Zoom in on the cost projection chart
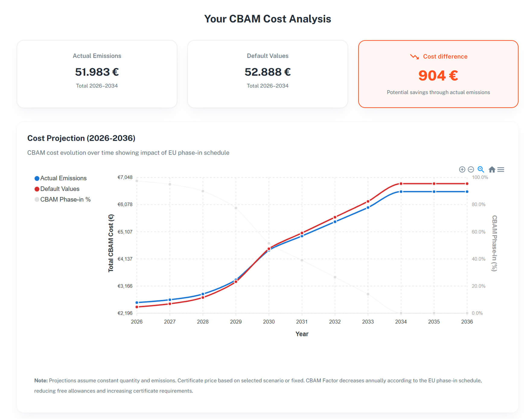 [462, 169]
